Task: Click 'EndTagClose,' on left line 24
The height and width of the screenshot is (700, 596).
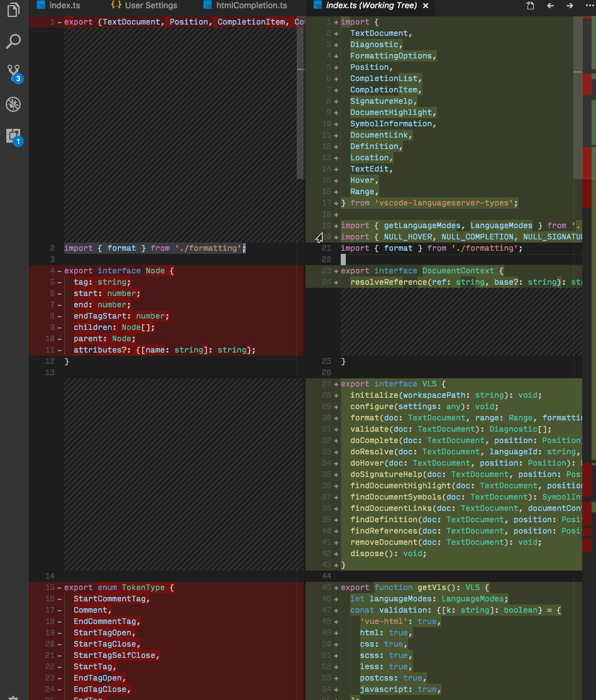Action: tap(102, 689)
